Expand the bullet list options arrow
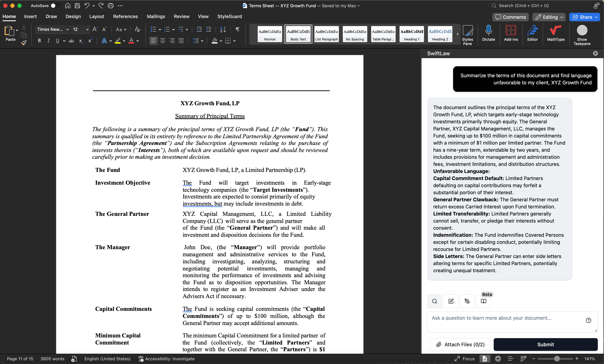Image resolution: width=604 pixels, height=364 pixels. click(160, 30)
